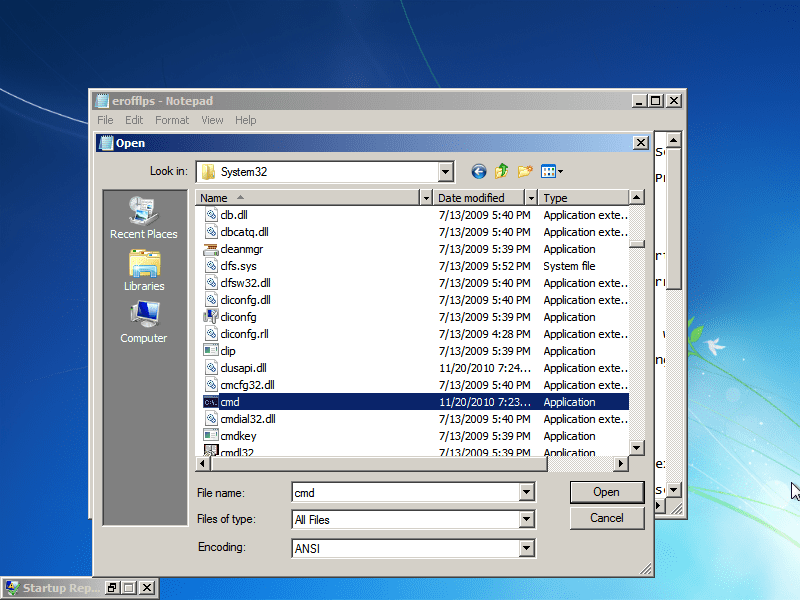The image size is (800, 600).
Task: Click date 11/20/2010 7:24 for clusapi.dll
Action: 485,368
